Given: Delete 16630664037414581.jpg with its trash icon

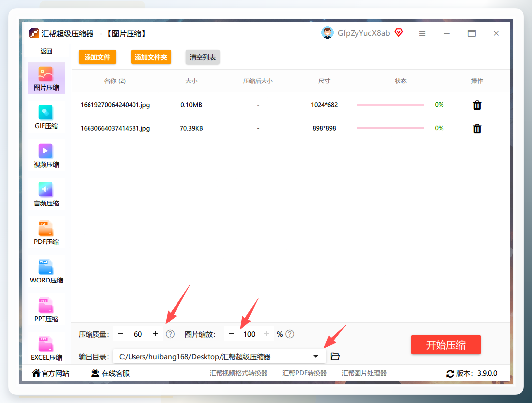Looking at the screenshot, I should [477, 129].
